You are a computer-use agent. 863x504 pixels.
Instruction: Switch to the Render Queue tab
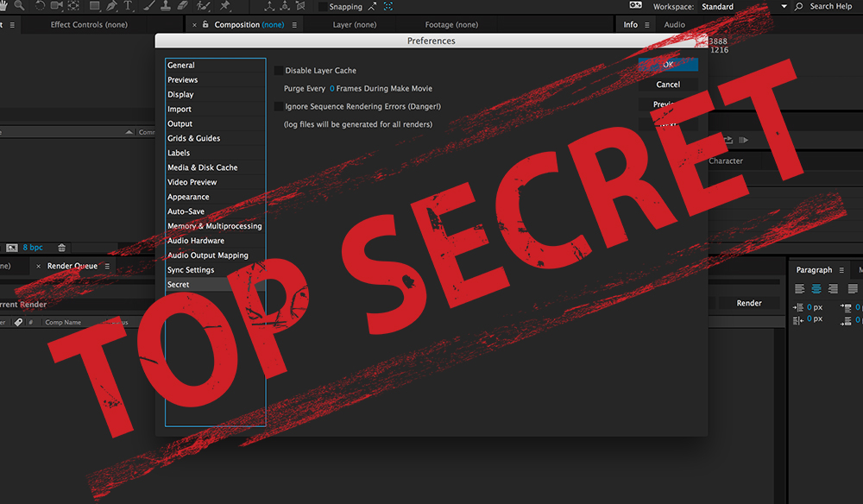click(x=71, y=266)
